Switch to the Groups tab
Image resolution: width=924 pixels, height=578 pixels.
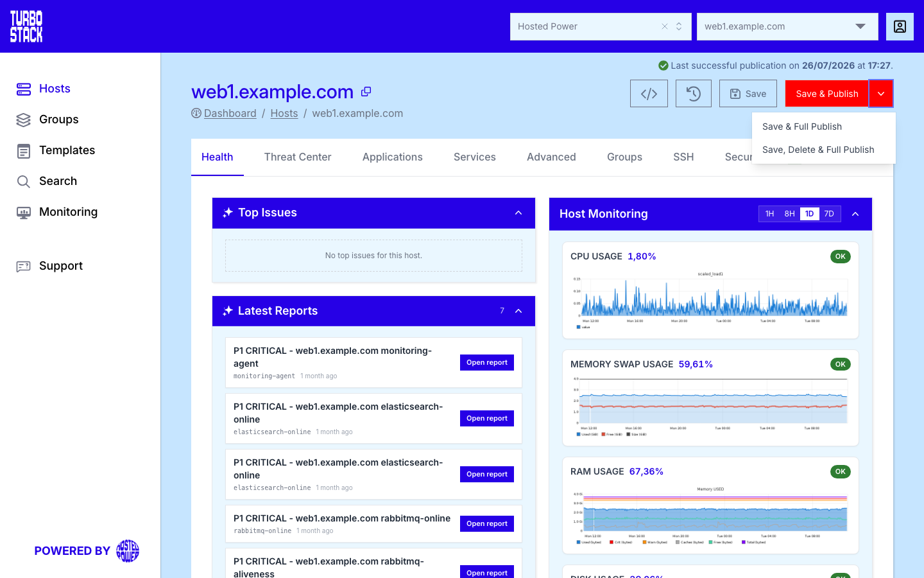point(624,157)
